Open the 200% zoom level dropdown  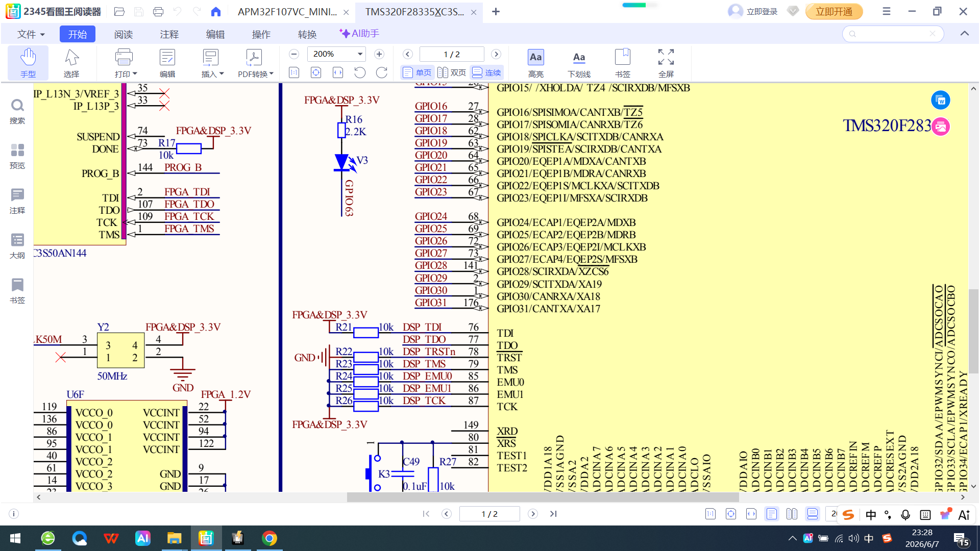pos(360,54)
